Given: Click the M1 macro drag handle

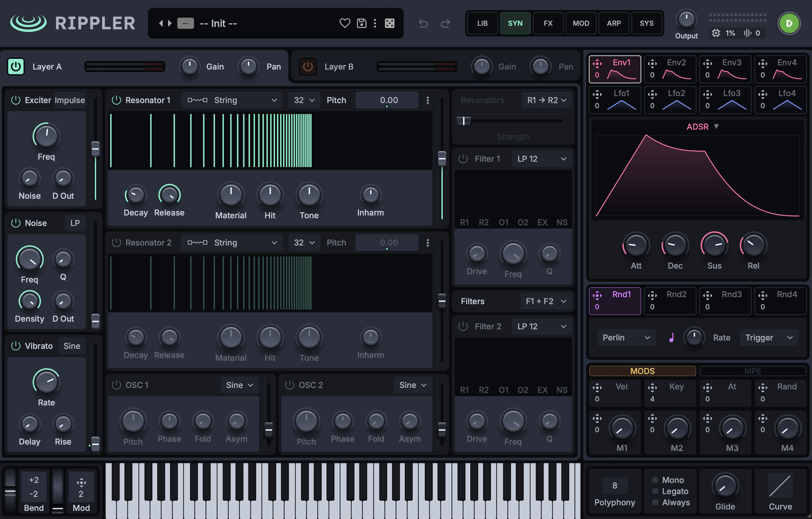Looking at the screenshot, I should pyautogui.click(x=597, y=418).
